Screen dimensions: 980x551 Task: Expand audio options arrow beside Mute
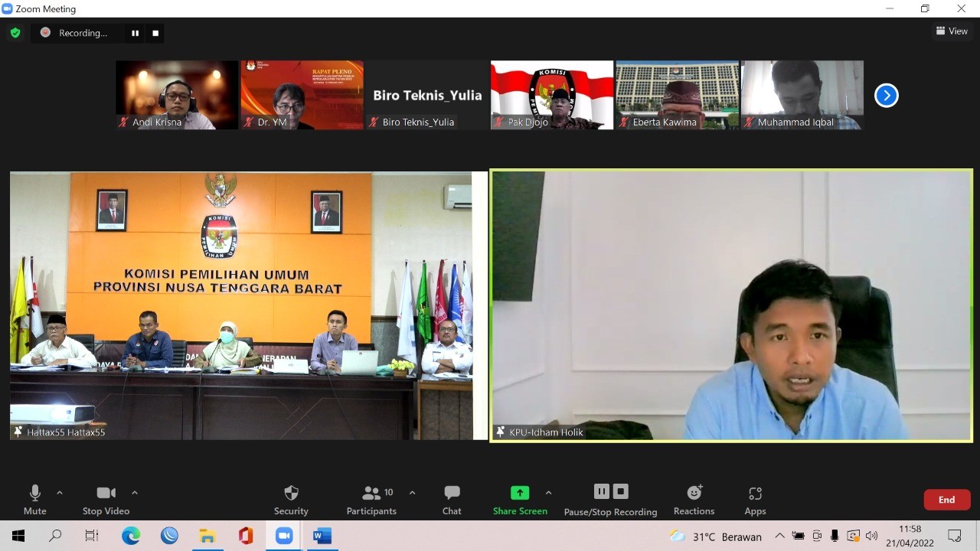(x=60, y=493)
